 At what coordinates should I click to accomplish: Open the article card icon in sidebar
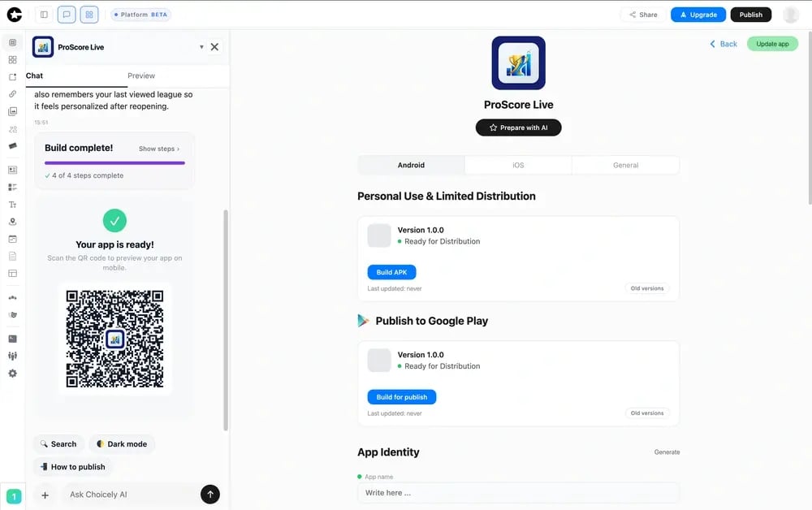coord(12,170)
